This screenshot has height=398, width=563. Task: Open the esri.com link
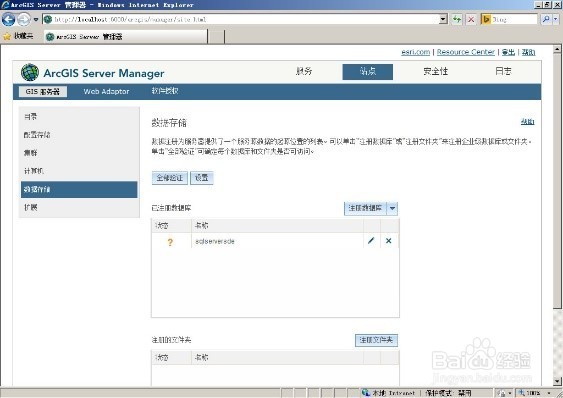point(415,52)
